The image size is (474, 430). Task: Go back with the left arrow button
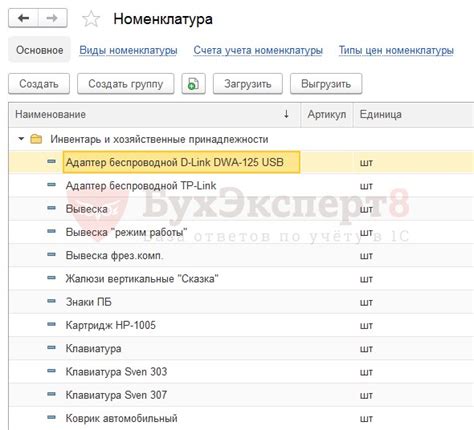23,18
